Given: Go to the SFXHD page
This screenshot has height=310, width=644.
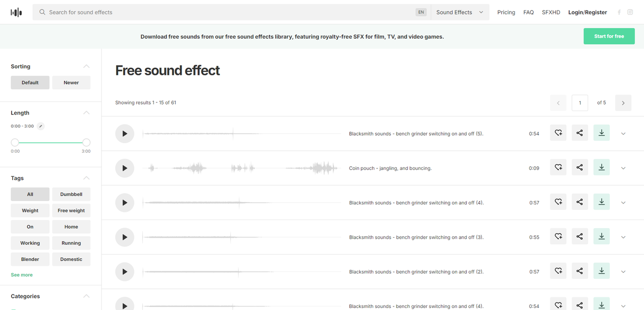Looking at the screenshot, I should coord(551,12).
